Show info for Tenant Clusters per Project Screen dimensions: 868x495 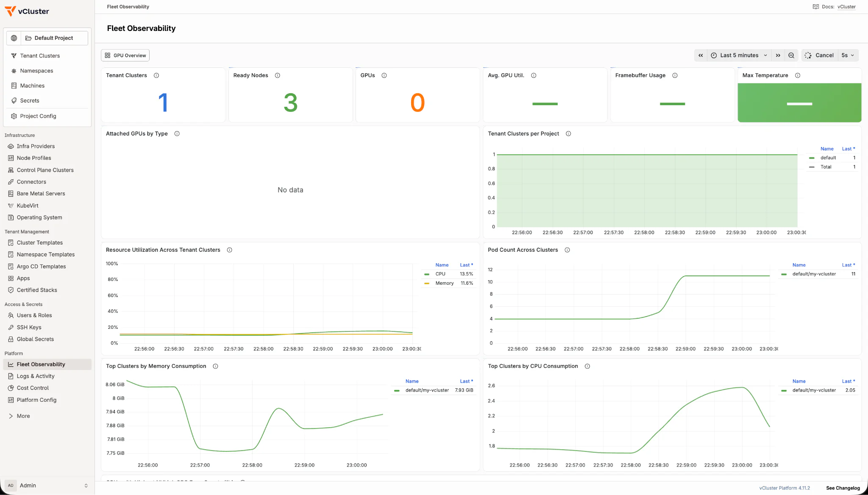(x=568, y=134)
